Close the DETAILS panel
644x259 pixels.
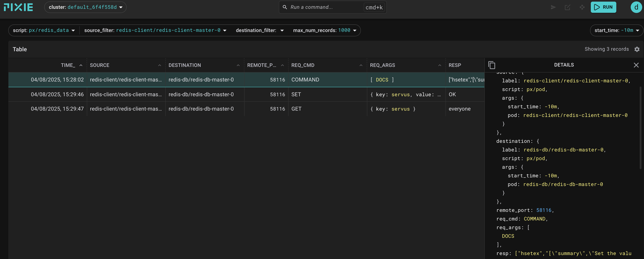click(x=636, y=65)
